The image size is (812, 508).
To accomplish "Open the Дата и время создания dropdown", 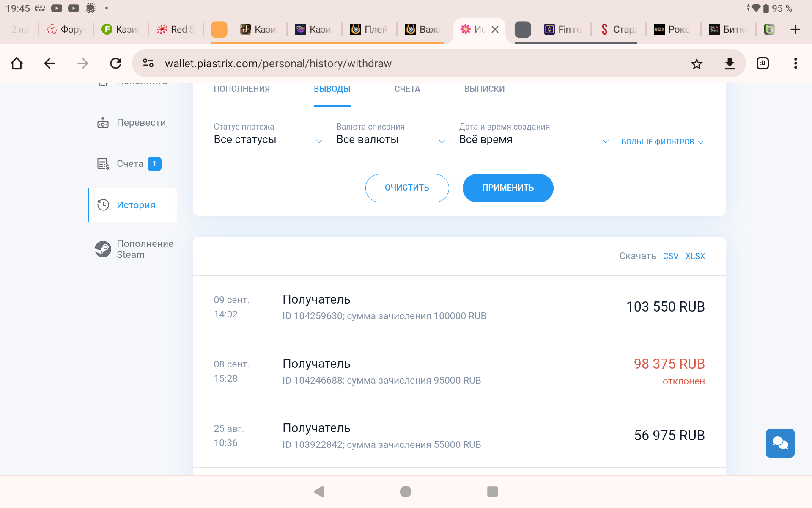I will click(533, 140).
